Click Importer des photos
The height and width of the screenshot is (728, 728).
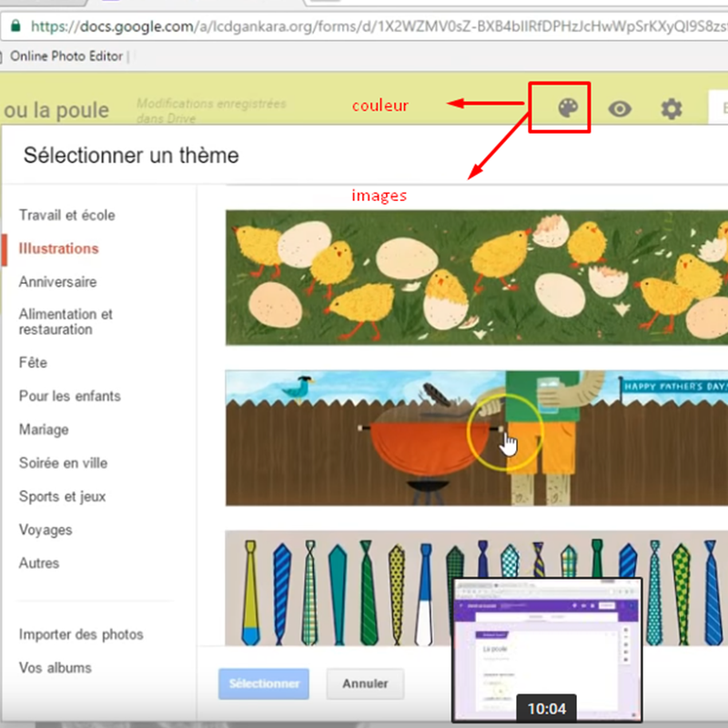(81, 634)
